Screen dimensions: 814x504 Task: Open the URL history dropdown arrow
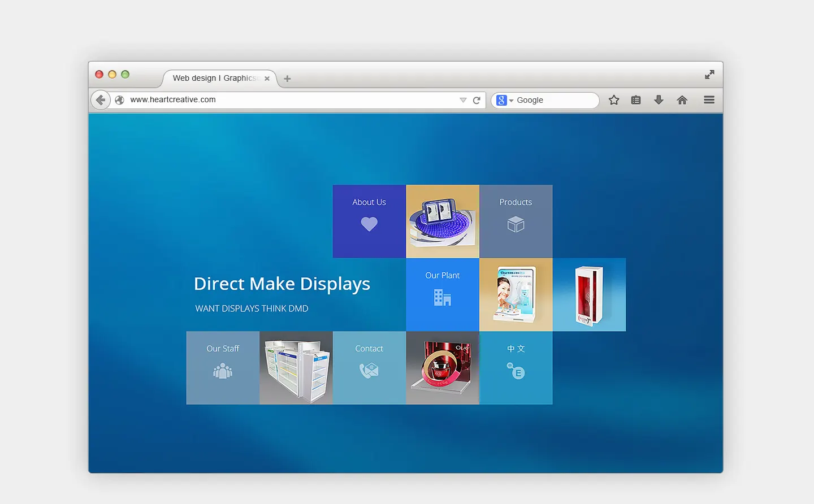click(x=463, y=100)
